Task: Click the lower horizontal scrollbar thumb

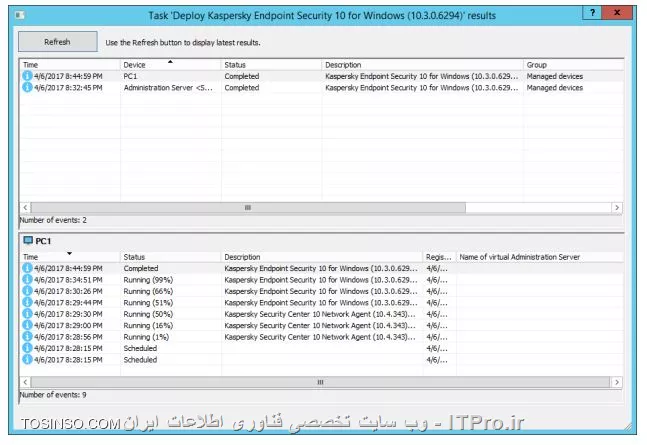Action: point(320,382)
